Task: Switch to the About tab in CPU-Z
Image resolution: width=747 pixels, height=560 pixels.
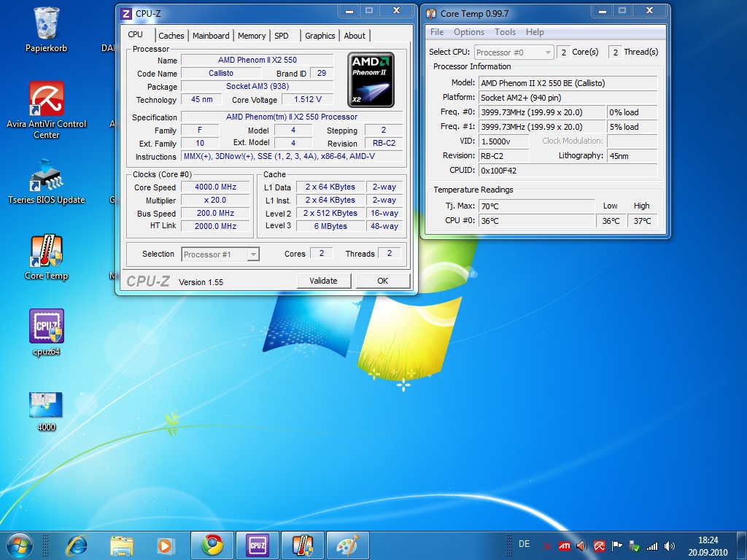Action: coord(355,36)
